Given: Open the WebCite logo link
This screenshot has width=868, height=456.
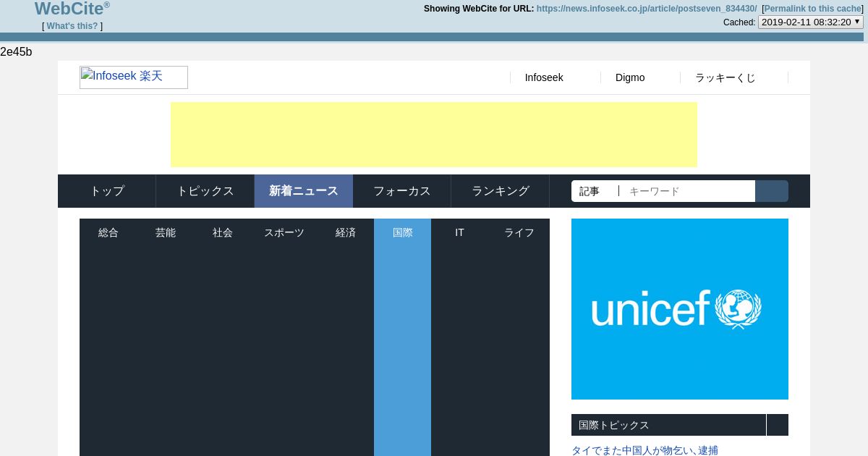Looking at the screenshot, I should (72, 9).
